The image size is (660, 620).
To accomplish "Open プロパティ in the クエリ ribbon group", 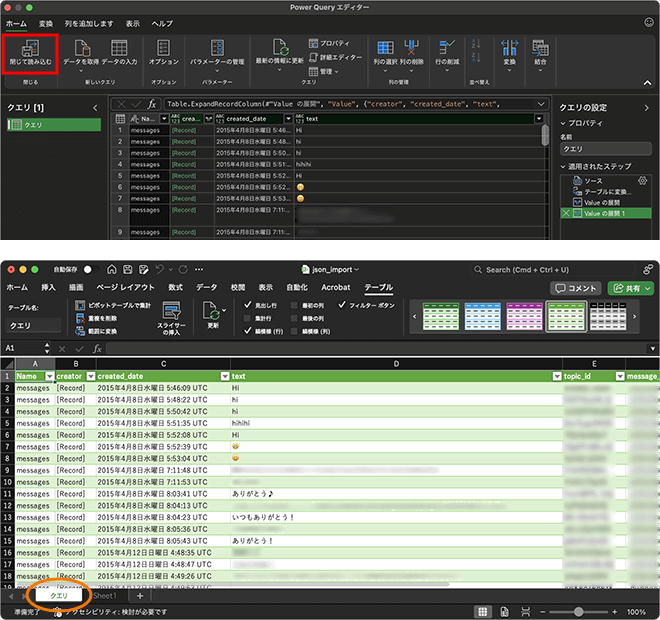I will pos(329,43).
